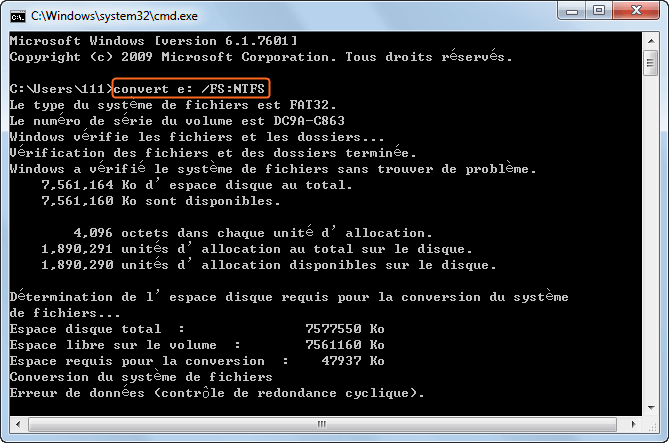The height and width of the screenshot is (443, 669).
Task: Click the 1,890,291 unités d'allocation line
Action: pyautogui.click(x=256, y=249)
